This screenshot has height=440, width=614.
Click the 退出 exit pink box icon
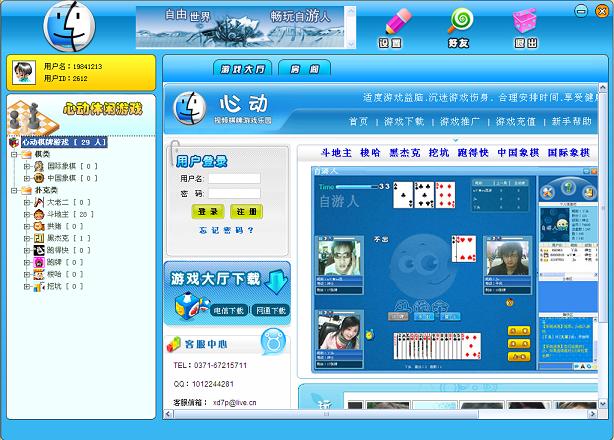pos(524,21)
